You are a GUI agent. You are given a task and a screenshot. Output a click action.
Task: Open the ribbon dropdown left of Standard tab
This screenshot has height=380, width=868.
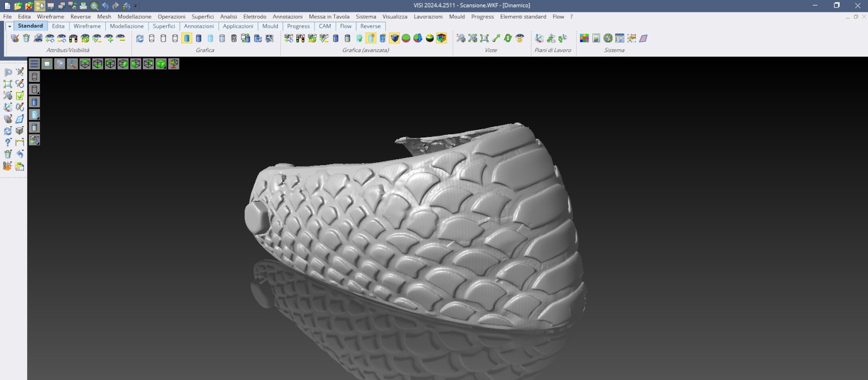coord(9,26)
